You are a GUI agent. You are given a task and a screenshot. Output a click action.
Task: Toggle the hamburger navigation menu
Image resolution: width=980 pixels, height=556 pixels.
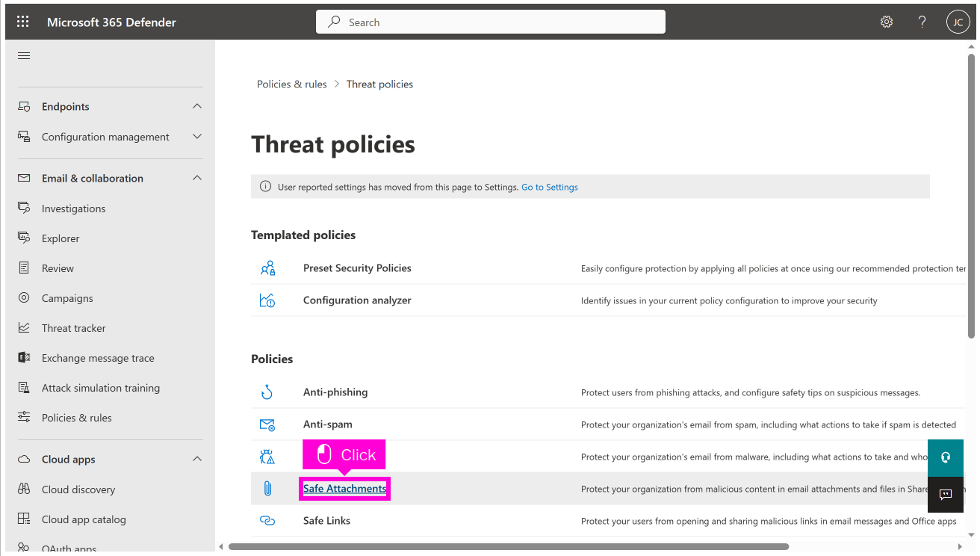tap(24, 56)
